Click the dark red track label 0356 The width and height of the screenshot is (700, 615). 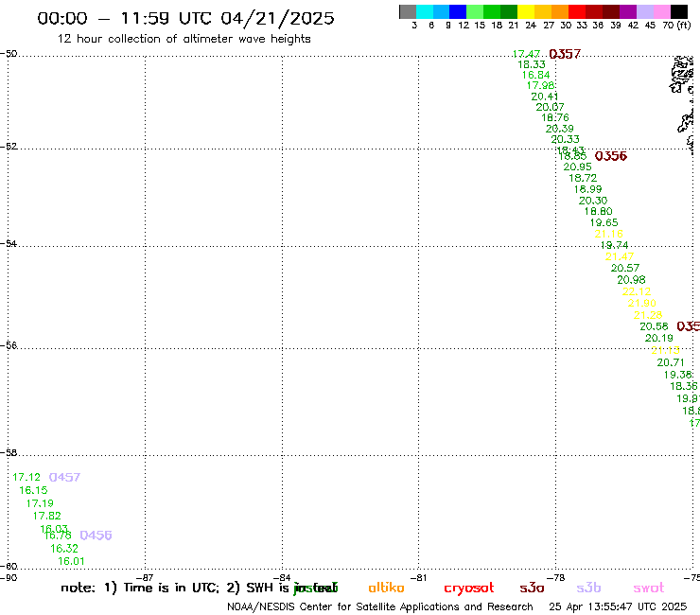pos(611,156)
